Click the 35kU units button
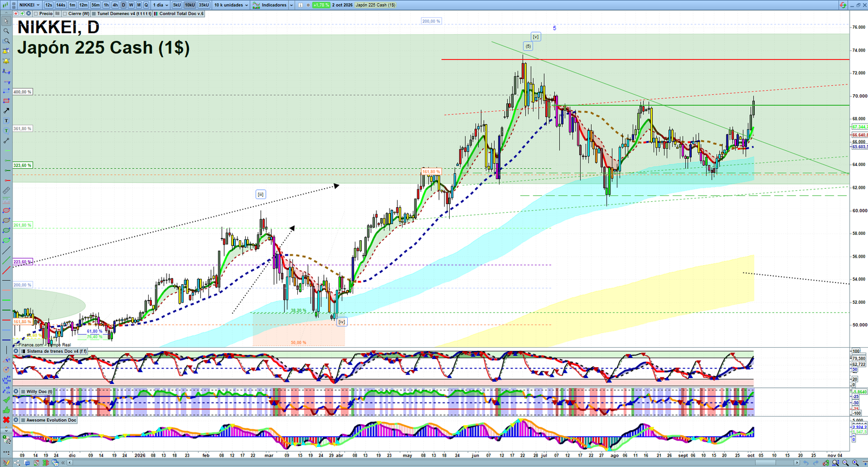The image size is (868, 467). (204, 5)
